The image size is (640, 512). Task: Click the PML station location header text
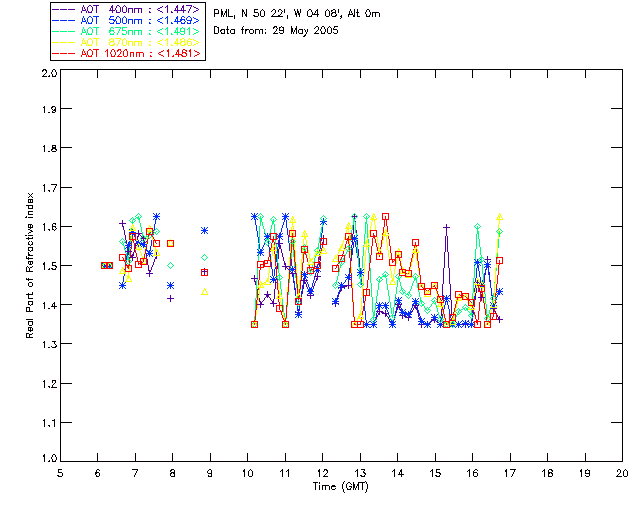point(297,14)
